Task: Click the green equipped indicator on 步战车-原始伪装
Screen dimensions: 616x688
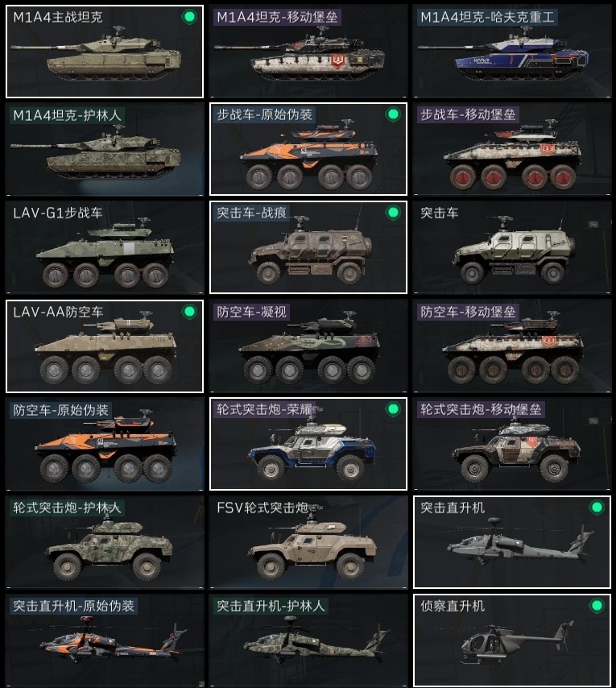Action: pos(393,114)
